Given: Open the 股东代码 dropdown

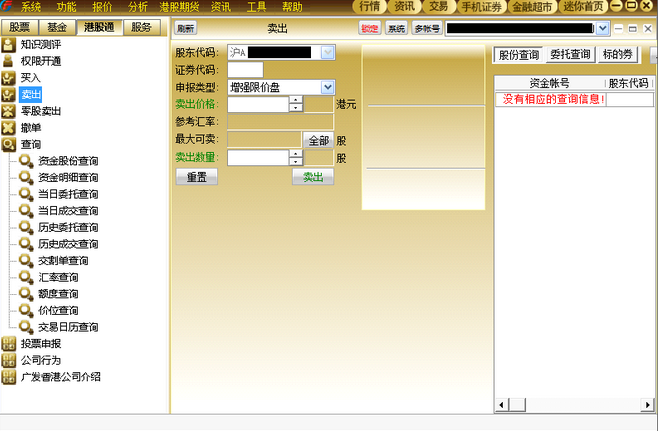Looking at the screenshot, I should click(x=327, y=52).
